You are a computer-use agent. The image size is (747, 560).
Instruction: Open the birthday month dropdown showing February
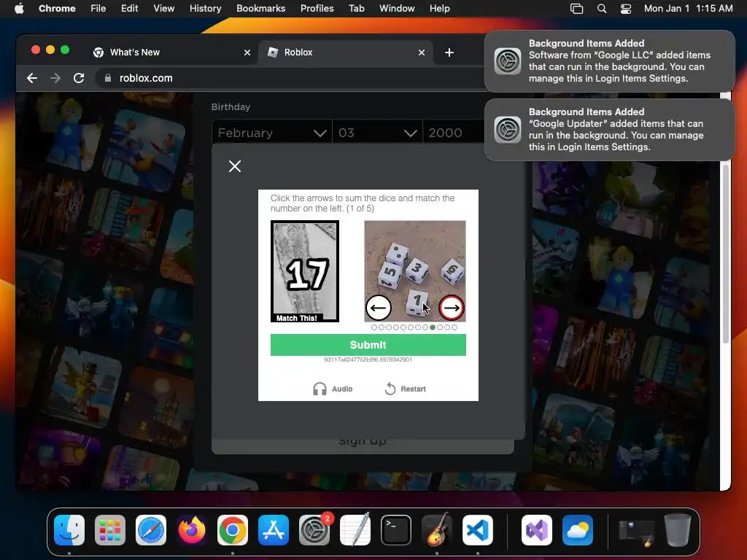pos(272,133)
